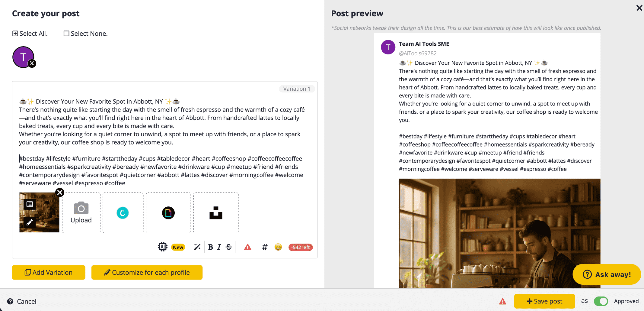Insert a GIPHY gif
This screenshot has height=311, width=644.
click(168, 213)
